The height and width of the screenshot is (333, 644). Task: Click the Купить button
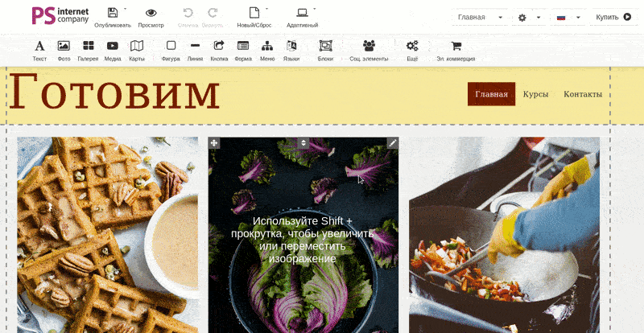613,17
